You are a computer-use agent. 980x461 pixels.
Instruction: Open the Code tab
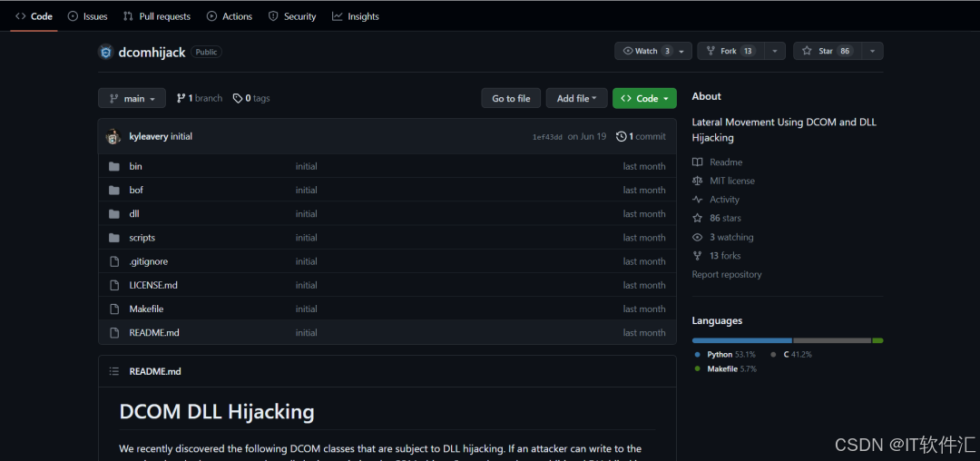point(34,16)
